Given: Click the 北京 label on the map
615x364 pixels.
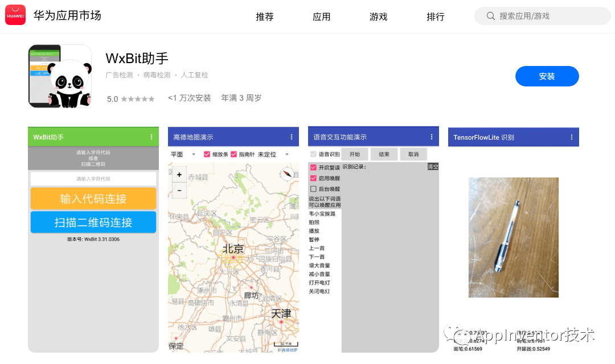Looking at the screenshot, I should [x=233, y=249].
